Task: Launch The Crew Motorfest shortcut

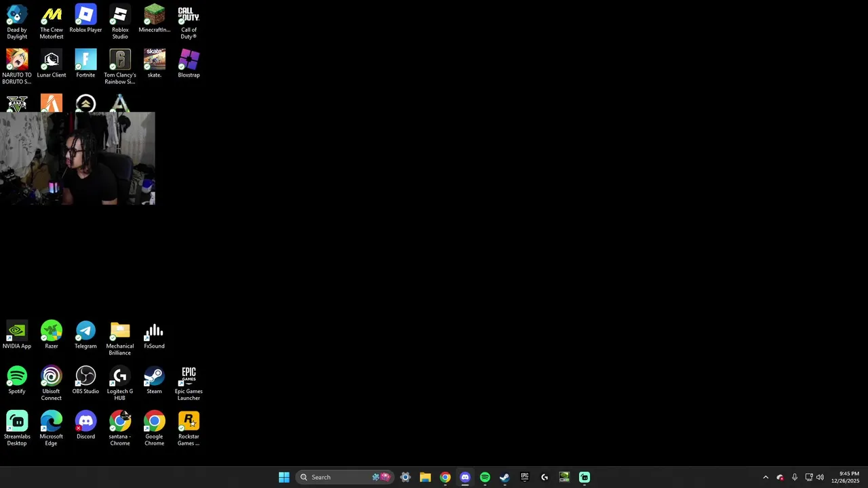Action: click(52, 22)
